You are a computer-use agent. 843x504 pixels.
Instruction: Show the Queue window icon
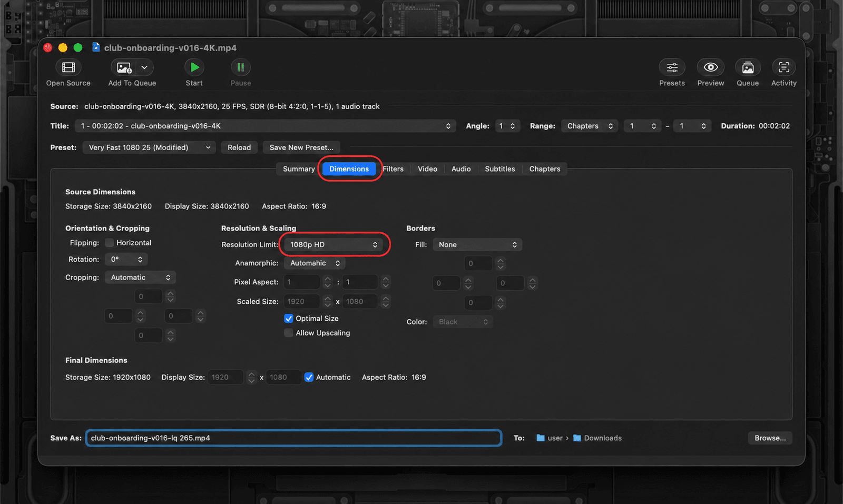(x=748, y=67)
